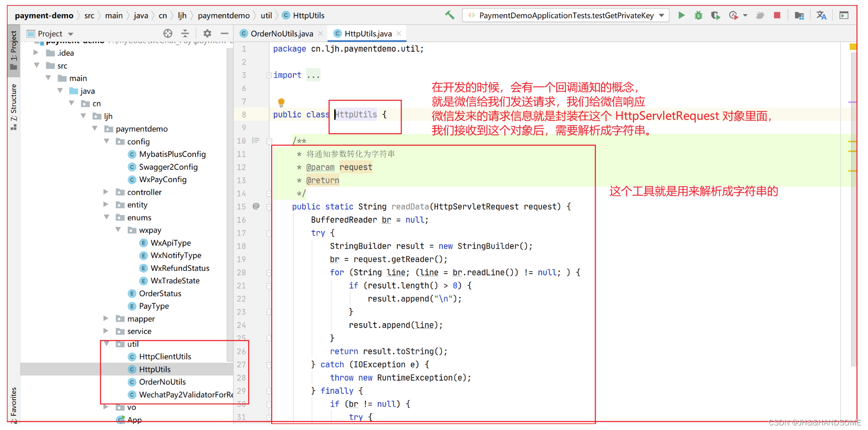Close the HttpUtils.java tab
This screenshot has width=868, height=430.
tap(399, 33)
